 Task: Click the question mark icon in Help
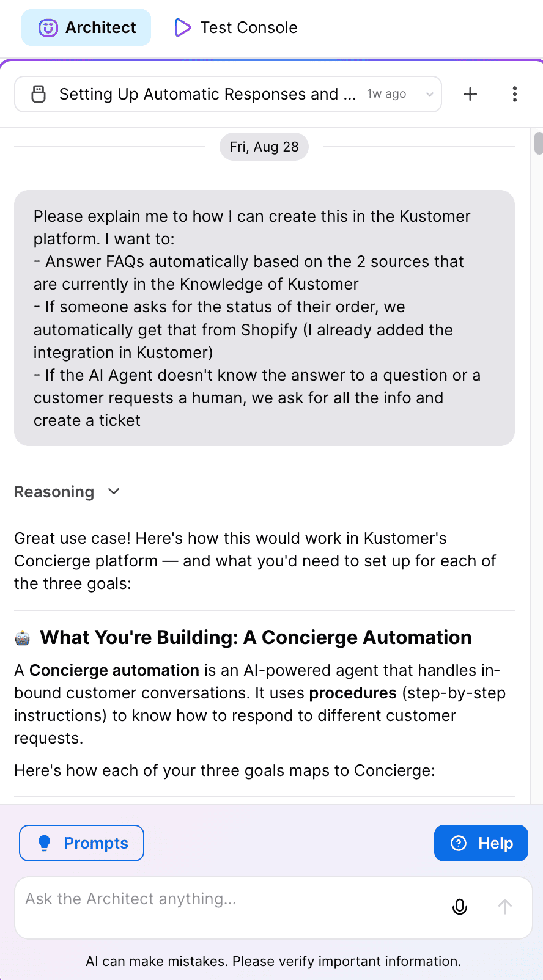(x=459, y=843)
